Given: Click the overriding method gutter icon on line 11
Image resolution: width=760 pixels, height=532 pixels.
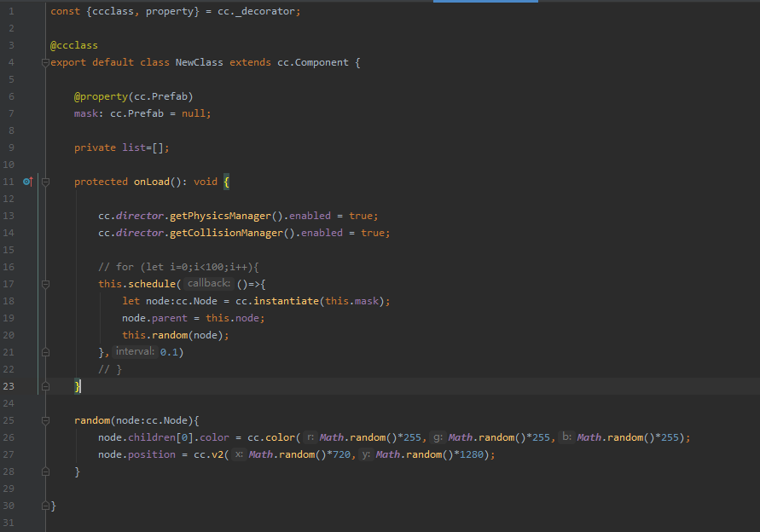Looking at the screenshot, I should coord(28,182).
